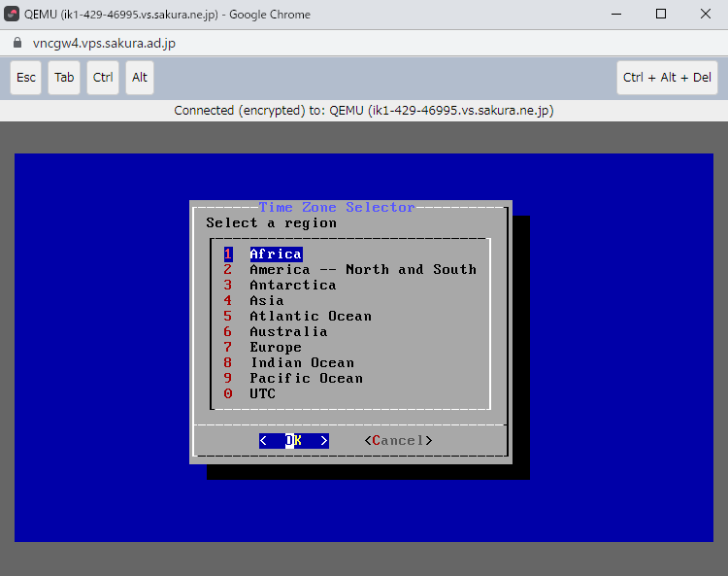728x576 pixels.
Task: Choose Antarctica region entry
Action: [292, 286]
